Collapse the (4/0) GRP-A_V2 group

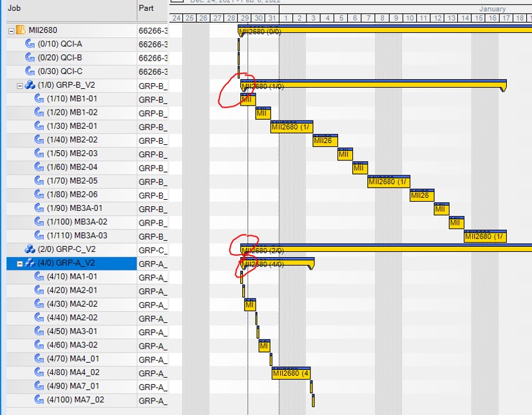click(20, 264)
